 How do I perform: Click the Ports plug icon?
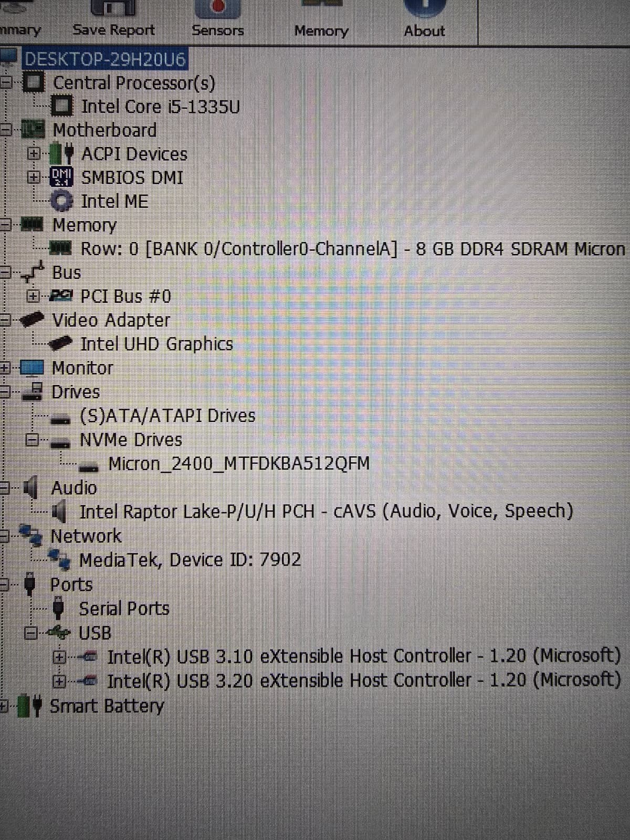pyautogui.click(x=31, y=584)
